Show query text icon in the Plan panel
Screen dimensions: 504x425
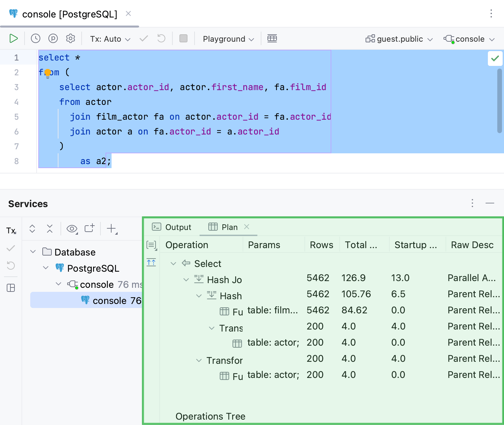(x=151, y=245)
